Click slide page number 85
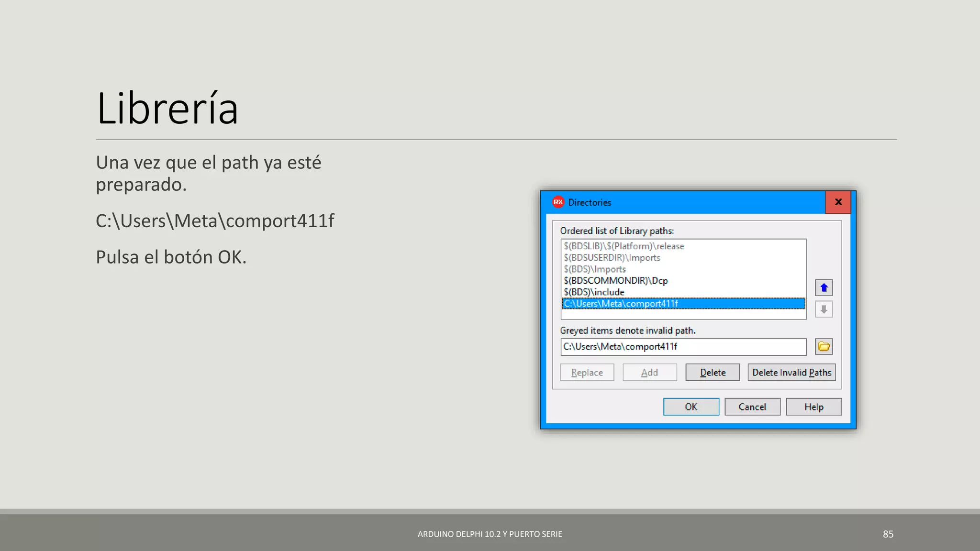Image resolution: width=980 pixels, height=551 pixels. [x=888, y=534]
